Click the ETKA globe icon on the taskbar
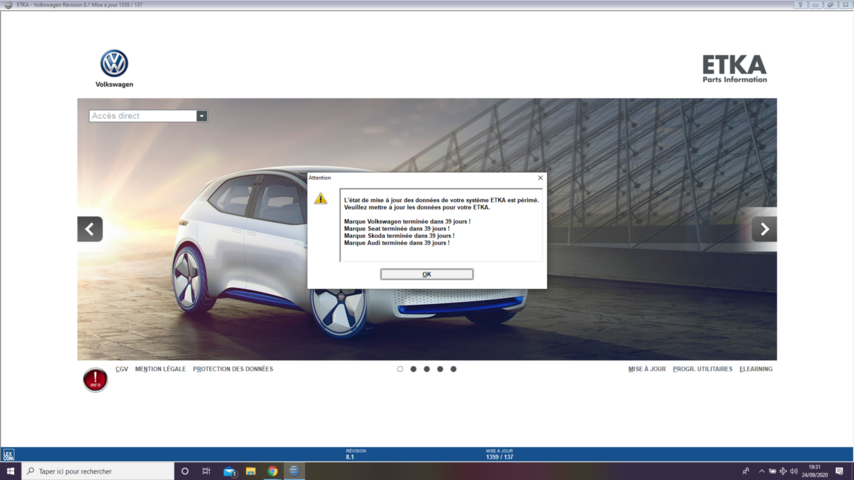The height and width of the screenshot is (480, 854). coord(294,471)
